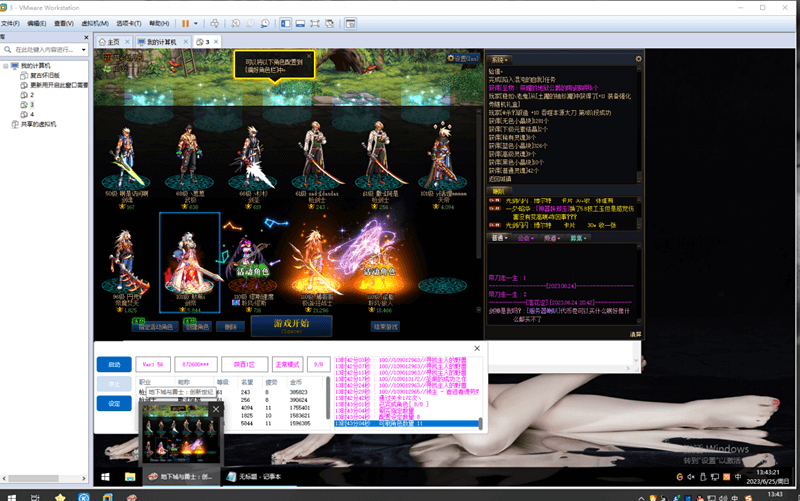Click the 指定活动角色 button
This screenshot has height=501, width=800.
coord(155,327)
